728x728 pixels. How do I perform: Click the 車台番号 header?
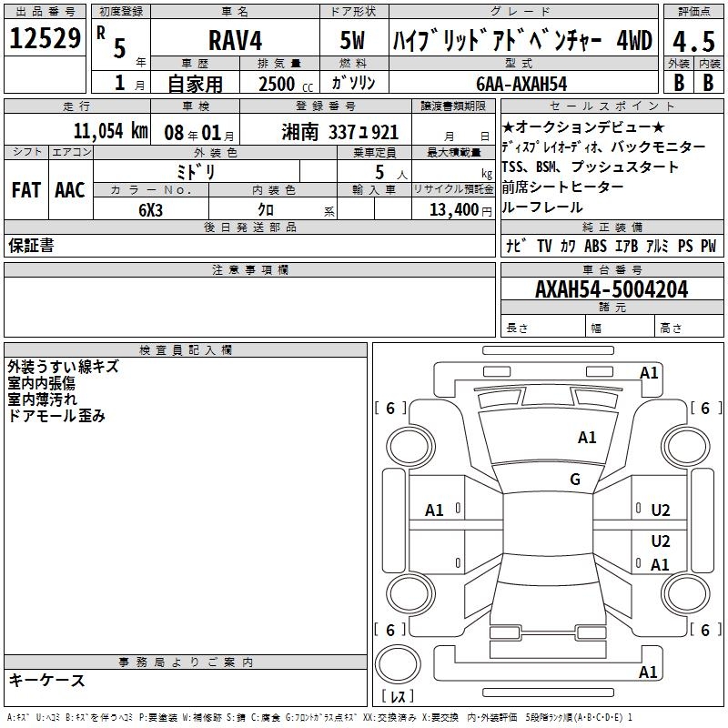(612, 269)
